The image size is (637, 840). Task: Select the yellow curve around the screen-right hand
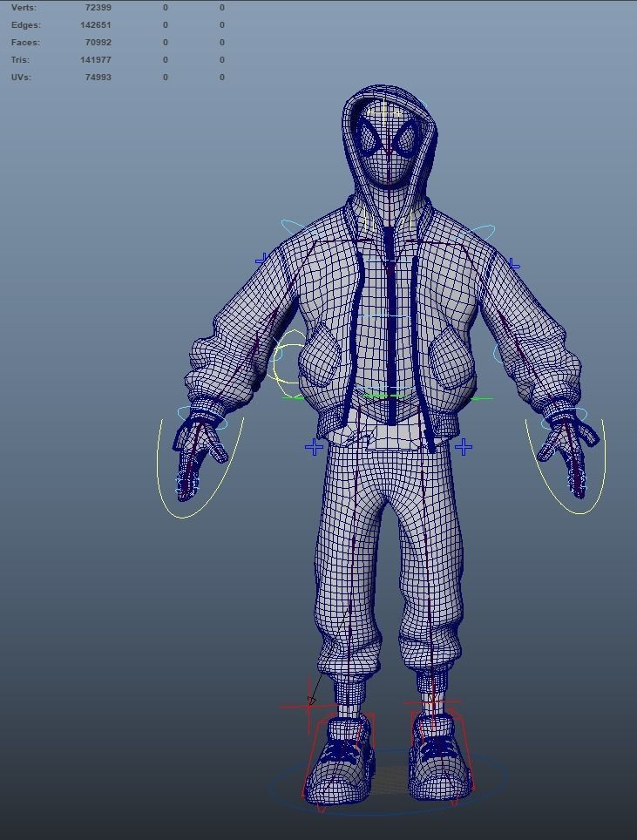[x=581, y=513]
